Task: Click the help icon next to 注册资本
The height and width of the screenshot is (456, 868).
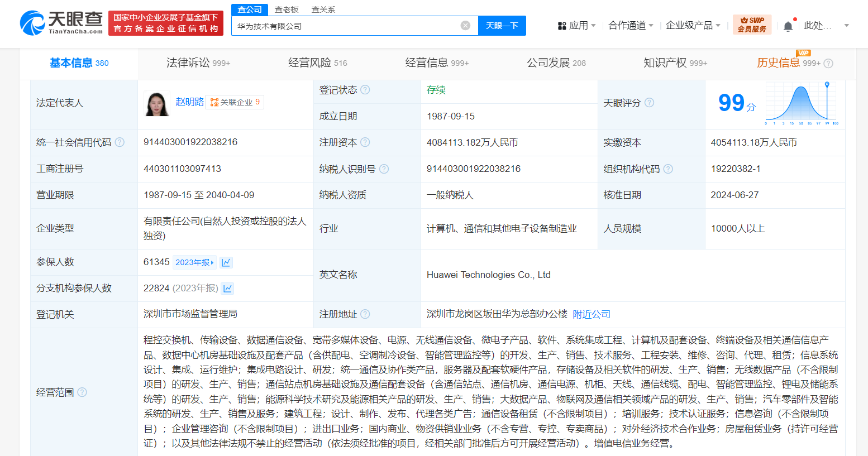Action: [x=366, y=142]
